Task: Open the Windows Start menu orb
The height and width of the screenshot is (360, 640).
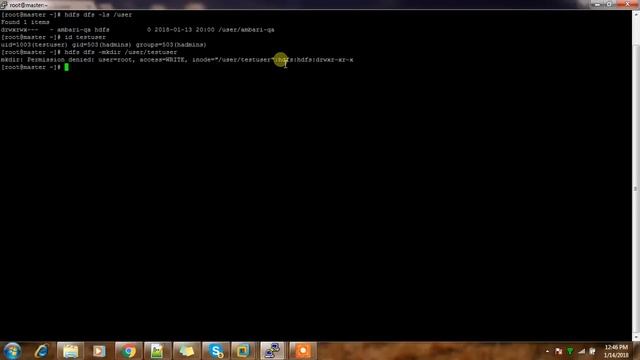Action: point(12,351)
